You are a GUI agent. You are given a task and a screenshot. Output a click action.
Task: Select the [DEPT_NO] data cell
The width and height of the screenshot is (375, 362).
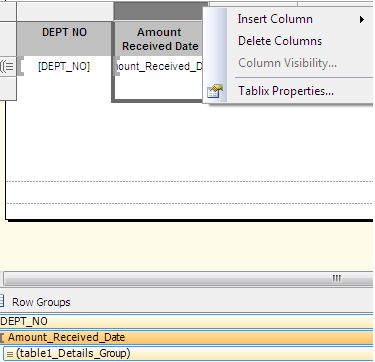pyautogui.click(x=64, y=67)
